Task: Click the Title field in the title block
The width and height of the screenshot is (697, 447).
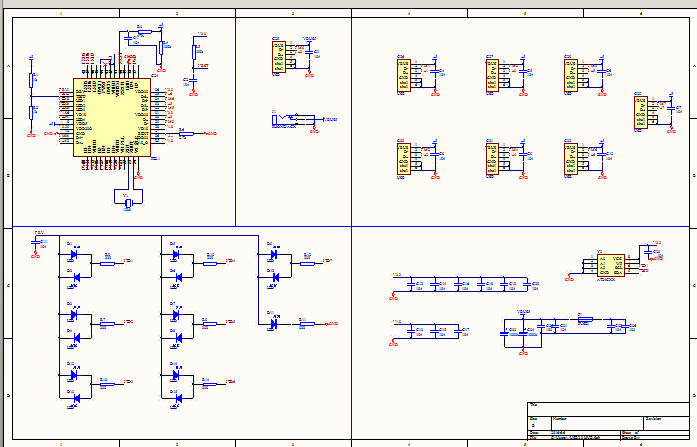Action: 608,409
